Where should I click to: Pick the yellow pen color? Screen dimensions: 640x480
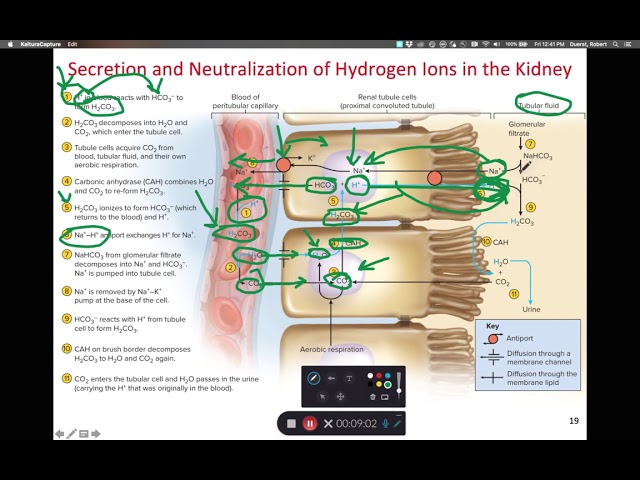click(x=379, y=384)
